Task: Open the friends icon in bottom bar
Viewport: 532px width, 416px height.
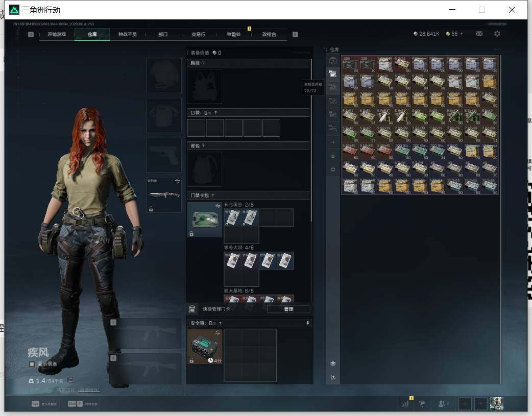Action: [x=442, y=404]
